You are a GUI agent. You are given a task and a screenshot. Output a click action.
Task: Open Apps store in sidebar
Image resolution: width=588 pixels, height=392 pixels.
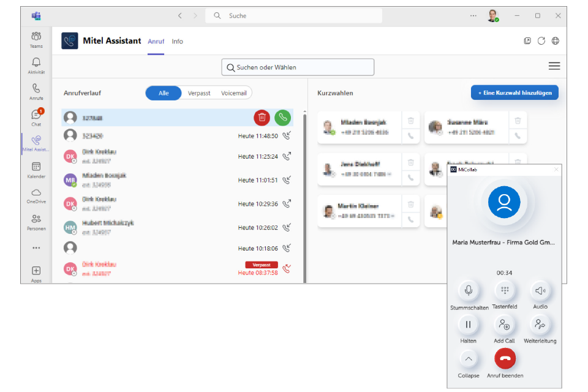pos(36,274)
